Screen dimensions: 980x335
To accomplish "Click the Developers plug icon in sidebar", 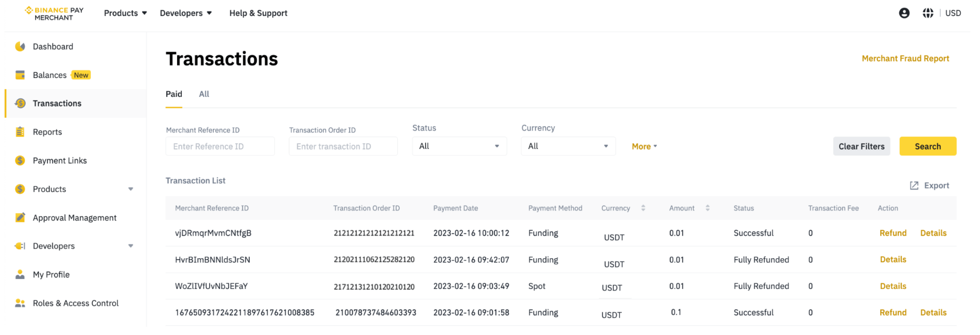I will click(x=20, y=246).
